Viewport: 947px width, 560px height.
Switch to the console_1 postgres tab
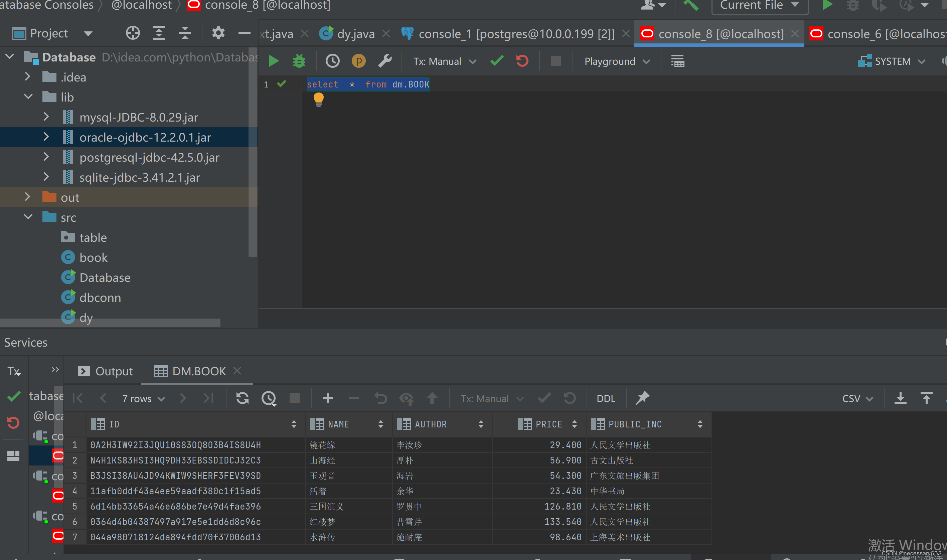coord(516,34)
